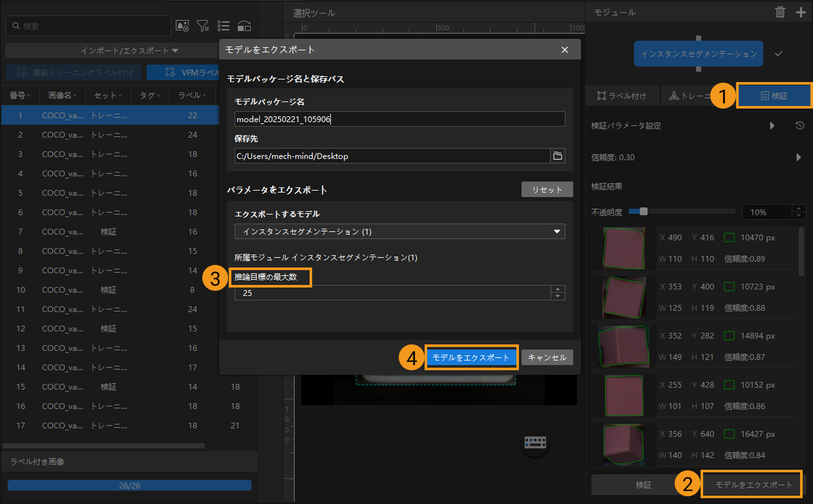
Task: Browse save folder via folder icon
Action: [x=557, y=156]
